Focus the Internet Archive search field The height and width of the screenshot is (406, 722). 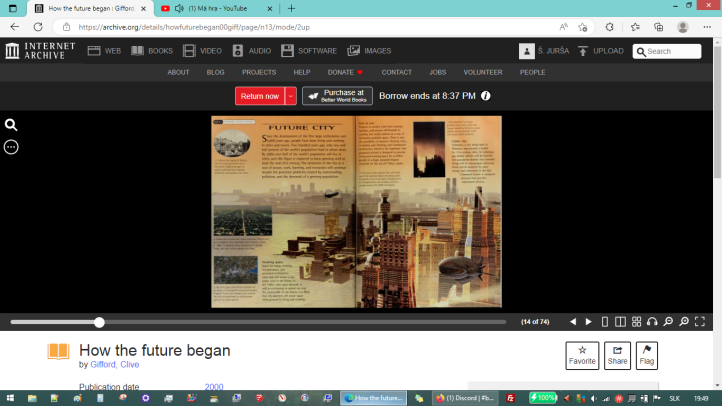(x=667, y=51)
